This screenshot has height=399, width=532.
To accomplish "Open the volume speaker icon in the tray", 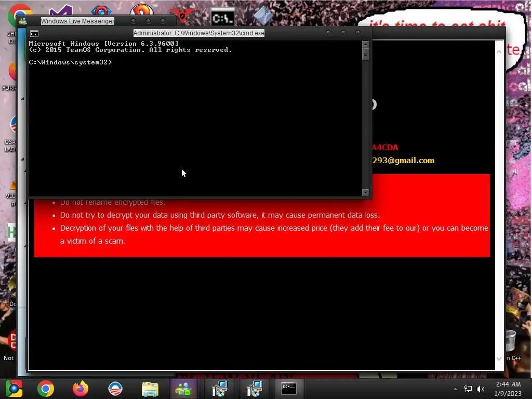I will (x=481, y=389).
